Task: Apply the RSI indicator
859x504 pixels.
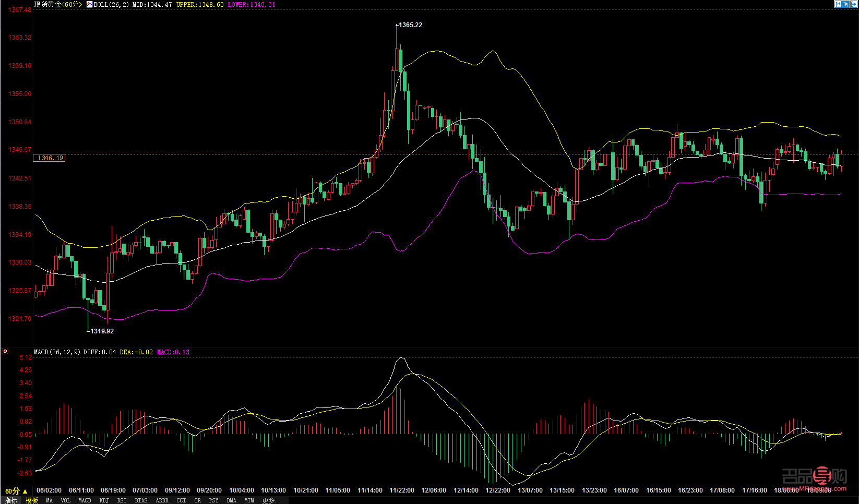Action: 122,500
